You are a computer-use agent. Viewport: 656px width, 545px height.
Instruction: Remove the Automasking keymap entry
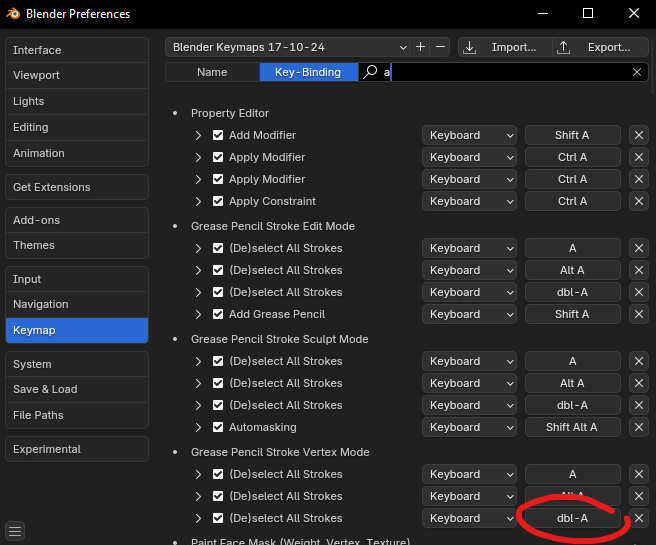(638, 427)
